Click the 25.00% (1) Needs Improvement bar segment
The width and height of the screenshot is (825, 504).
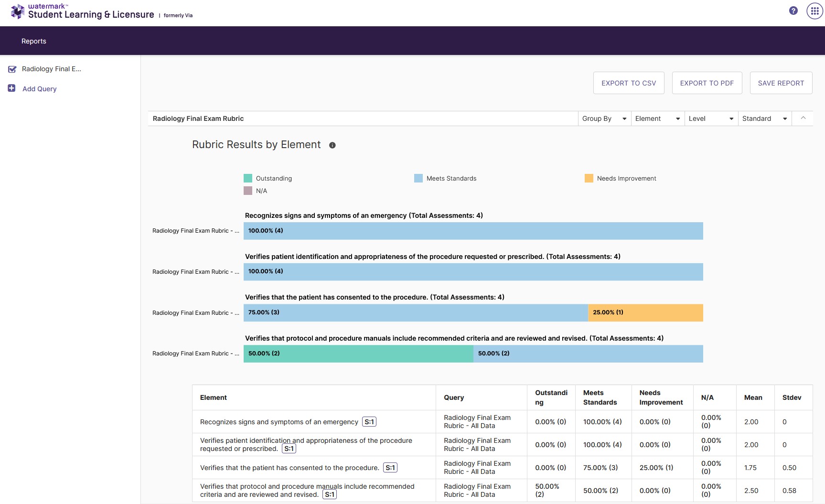coord(646,313)
